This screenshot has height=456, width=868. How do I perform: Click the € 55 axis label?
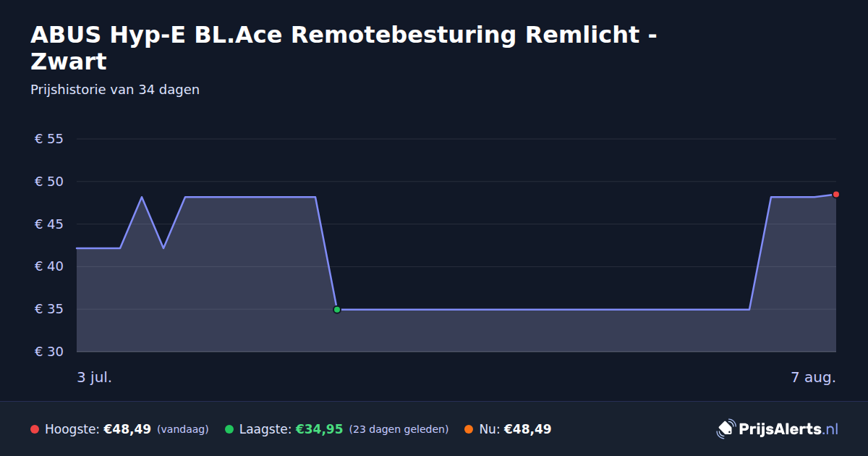click(x=49, y=139)
